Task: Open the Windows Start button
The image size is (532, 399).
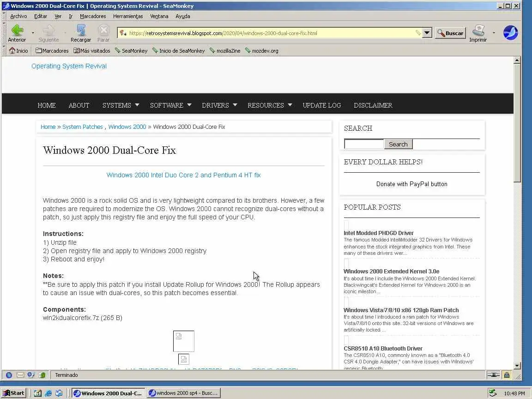Action: pyautogui.click(x=13, y=393)
